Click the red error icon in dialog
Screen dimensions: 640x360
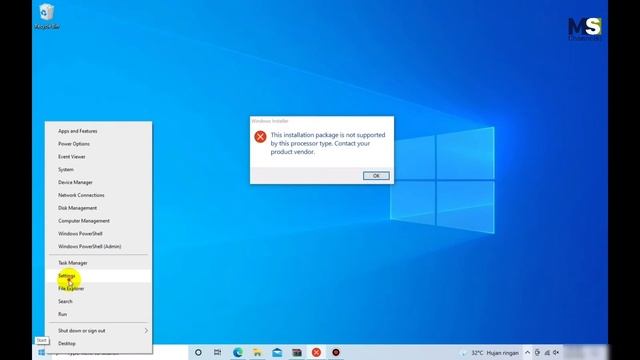click(260, 137)
